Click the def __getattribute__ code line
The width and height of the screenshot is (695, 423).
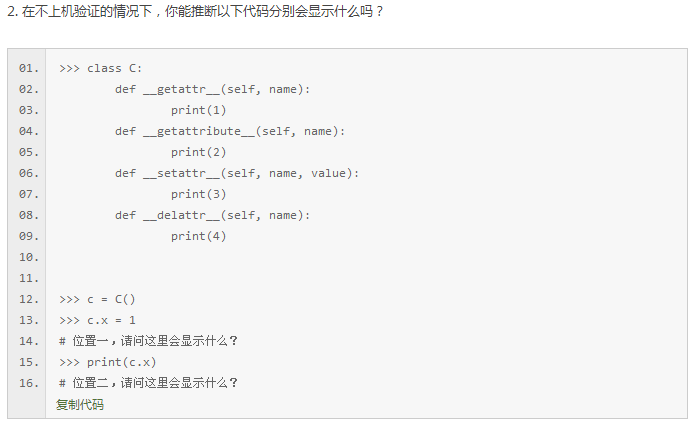[x=230, y=132]
